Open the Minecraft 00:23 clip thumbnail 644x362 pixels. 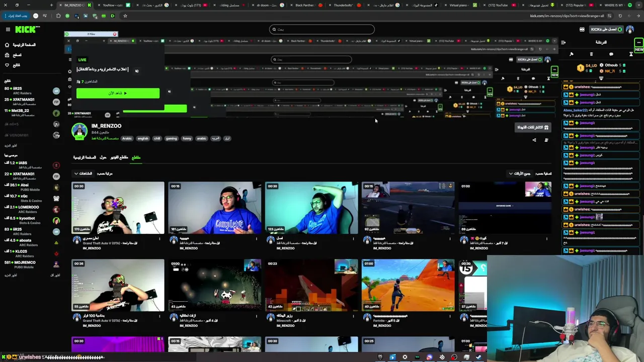[x=311, y=285]
